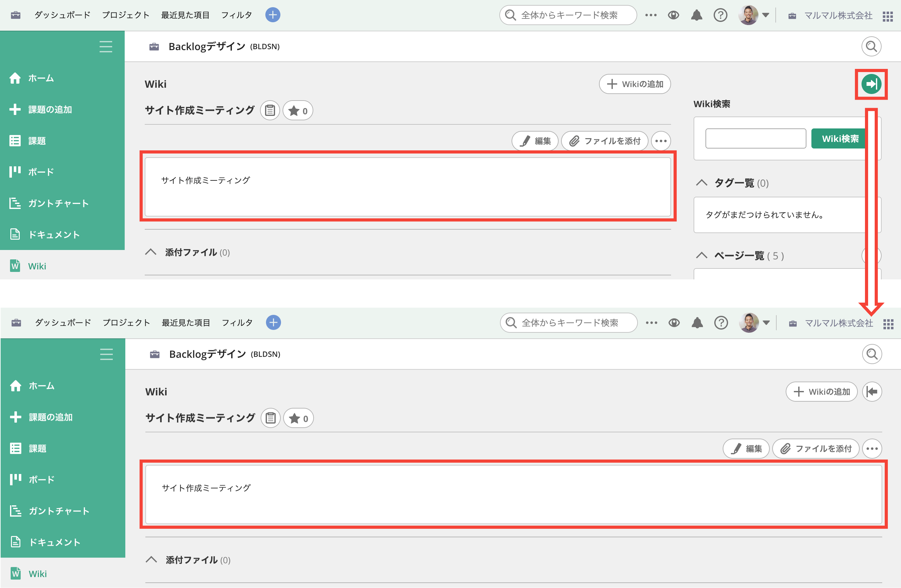
Task: Click the Backlogデザイン project title in the top screenshot
Action: [207, 46]
